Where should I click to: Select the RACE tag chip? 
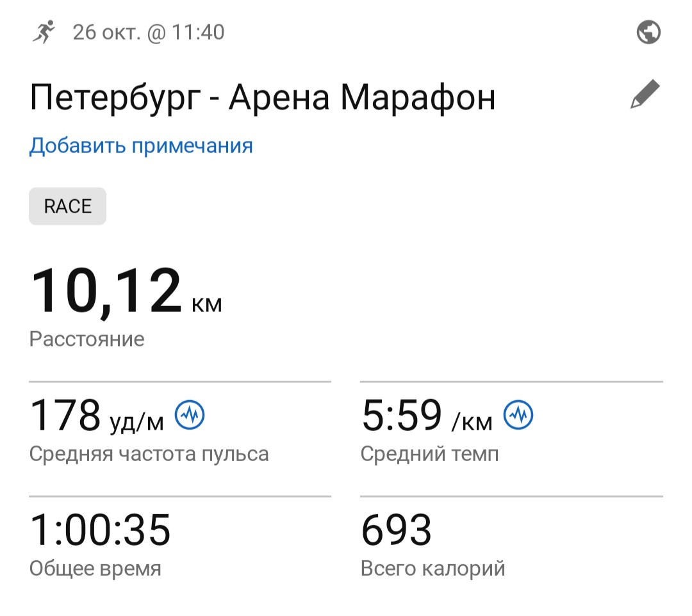click(67, 206)
